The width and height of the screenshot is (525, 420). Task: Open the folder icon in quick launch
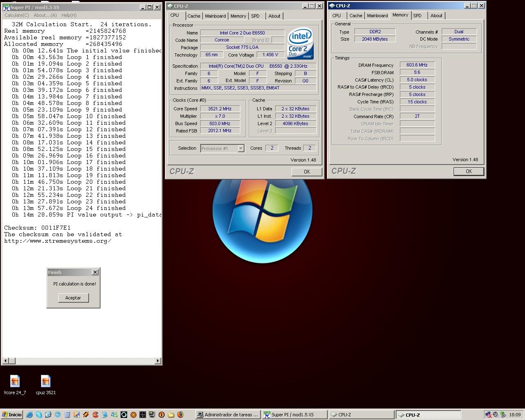[x=171, y=415]
